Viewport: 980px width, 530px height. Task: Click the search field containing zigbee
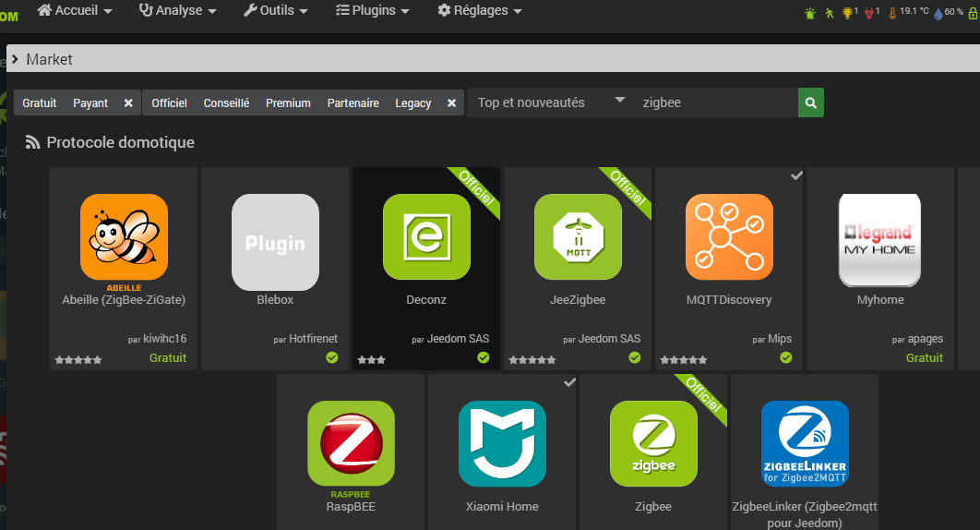click(716, 102)
